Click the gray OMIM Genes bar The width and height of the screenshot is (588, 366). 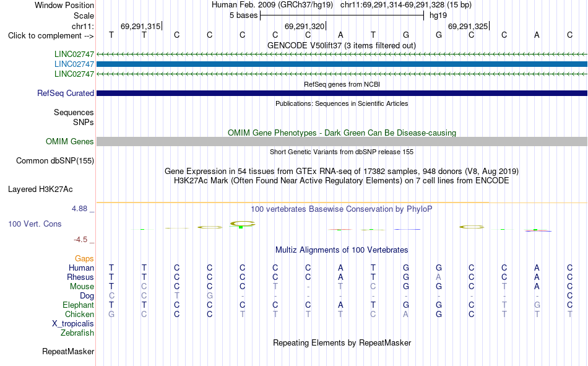tap(342, 142)
